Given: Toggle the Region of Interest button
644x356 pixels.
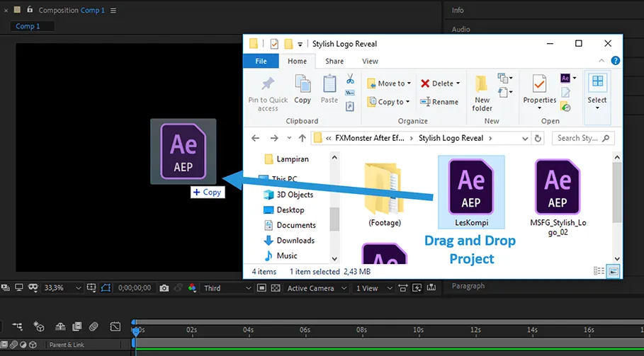Looking at the screenshot, I should point(261,288).
